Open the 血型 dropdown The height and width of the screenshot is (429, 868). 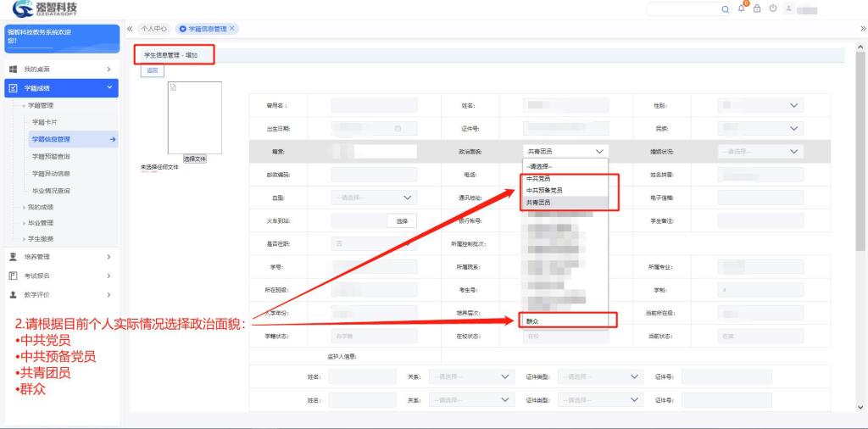pyautogui.click(x=374, y=198)
